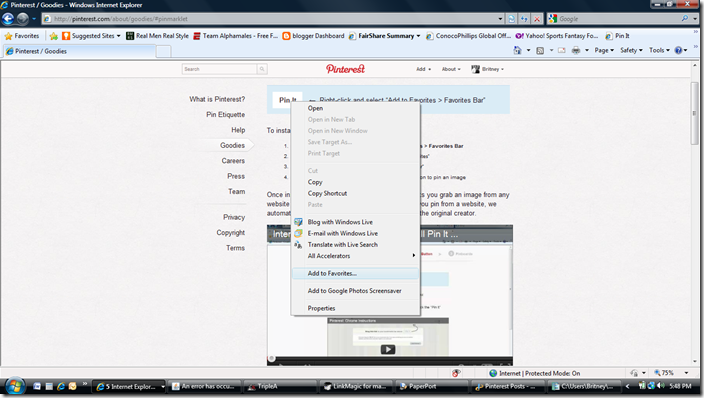
Task: Click the RSS feeds icon
Action: point(540,50)
